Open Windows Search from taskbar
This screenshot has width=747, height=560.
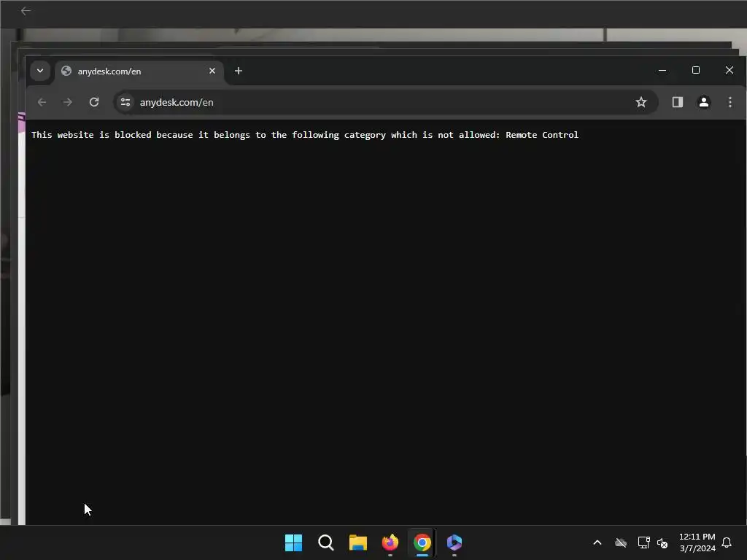pyautogui.click(x=326, y=542)
